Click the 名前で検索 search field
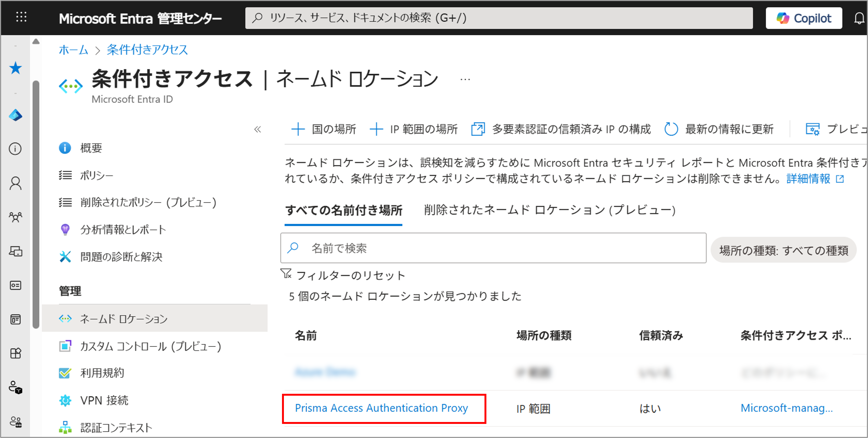Screen dimensions: 868x438 click(x=493, y=248)
